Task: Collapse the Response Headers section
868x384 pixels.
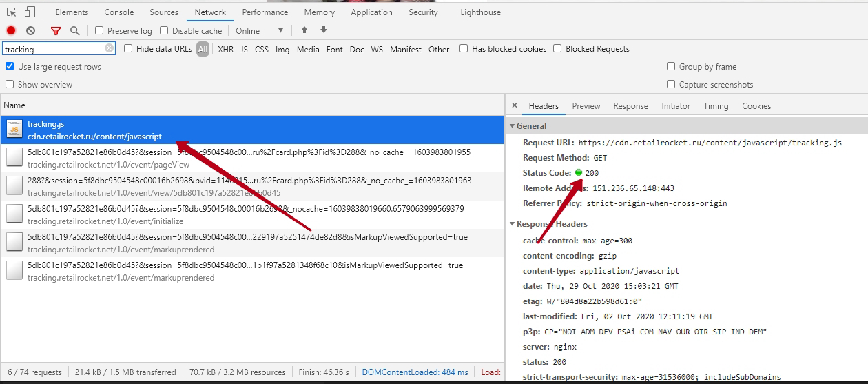Action: click(x=512, y=224)
